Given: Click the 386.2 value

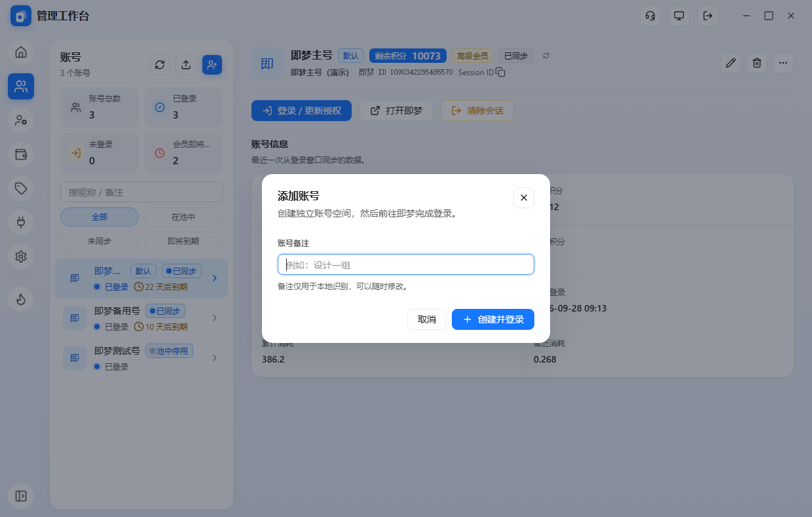Looking at the screenshot, I should pyautogui.click(x=273, y=359).
